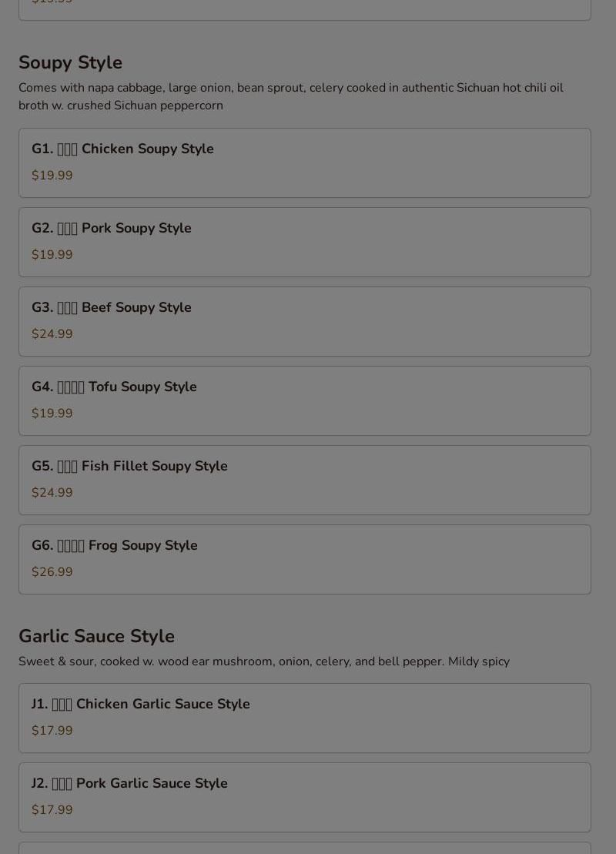Click $24.99 price under Beef Soupy Style

tap(52, 334)
